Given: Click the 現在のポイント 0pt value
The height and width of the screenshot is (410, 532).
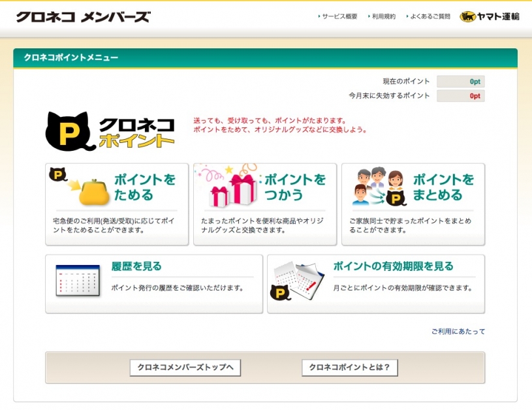Looking at the screenshot, I should tap(460, 82).
